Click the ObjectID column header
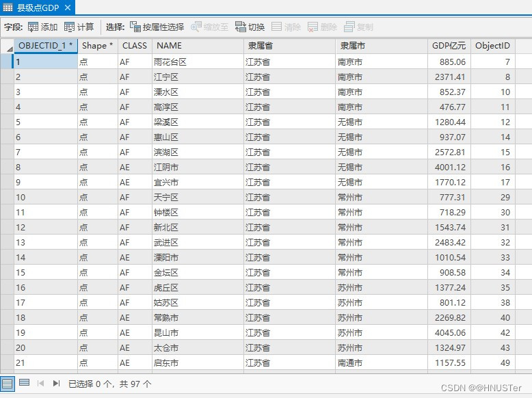Viewport: 532px width, 398px height. click(492, 46)
